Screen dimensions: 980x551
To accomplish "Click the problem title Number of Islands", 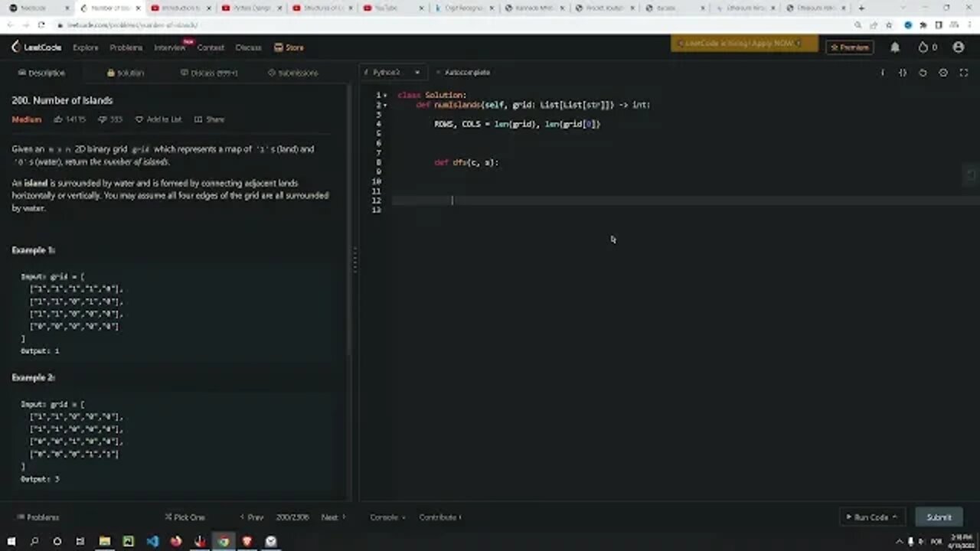I will pyautogui.click(x=62, y=100).
